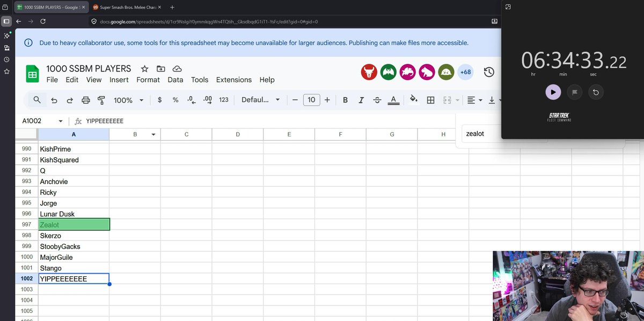The height and width of the screenshot is (321, 644).
Task: Toggle strikethrough formatting
Action: click(x=377, y=100)
